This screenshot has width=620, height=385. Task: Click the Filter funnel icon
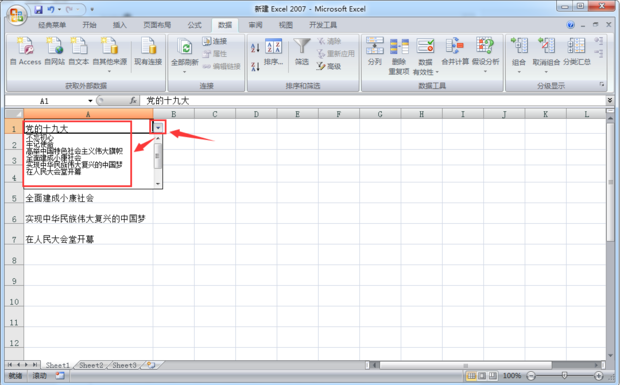(x=302, y=46)
